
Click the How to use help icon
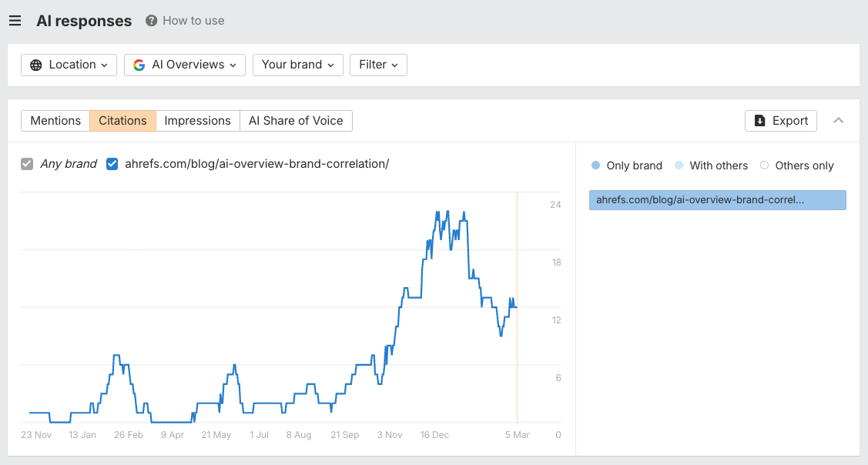click(152, 21)
